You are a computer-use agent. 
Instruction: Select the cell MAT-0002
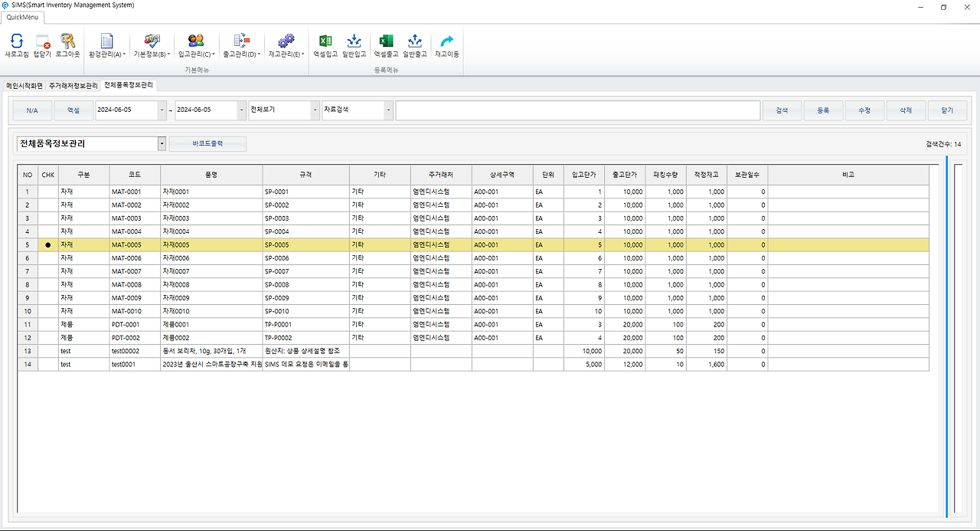pyautogui.click(x=135, y=205)
